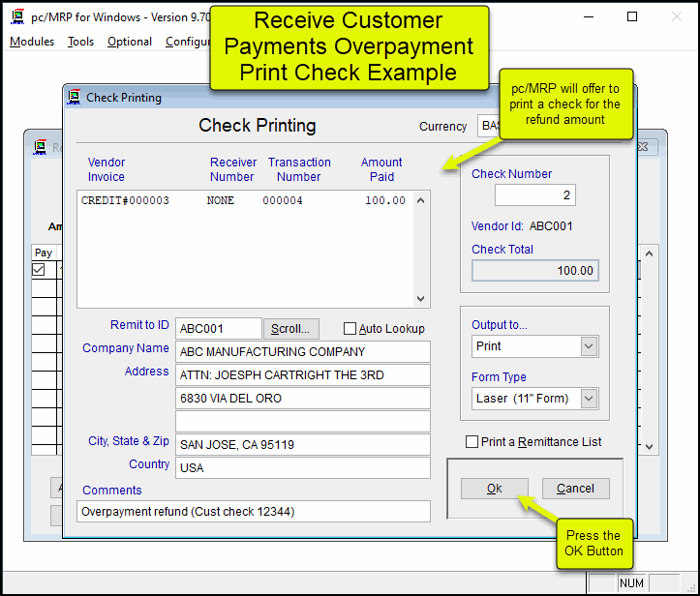Viewport: 700px width, 596px height.
Task: Check the Print a Remittance List box
Action: pos(472,442)
